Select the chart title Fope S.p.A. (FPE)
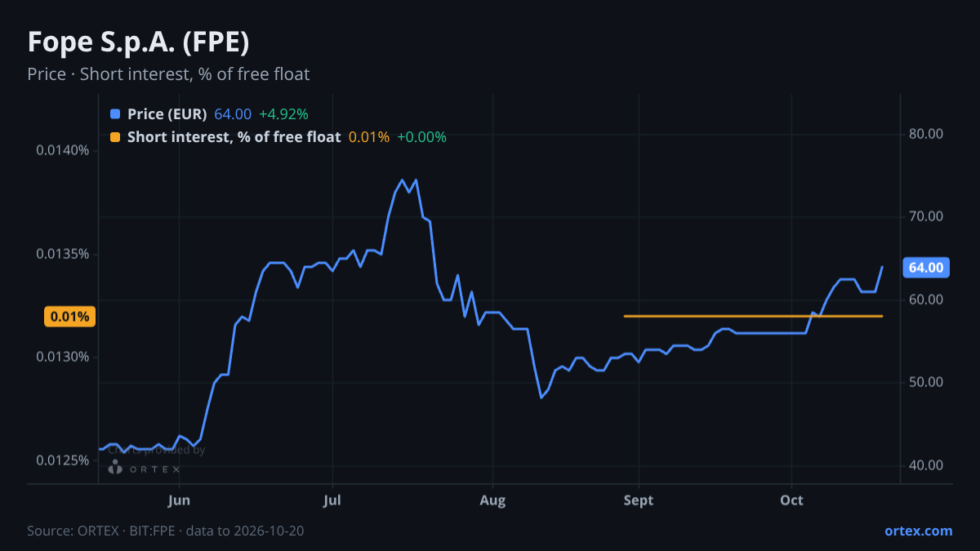The image size is (980, 551). coord(138,42)
